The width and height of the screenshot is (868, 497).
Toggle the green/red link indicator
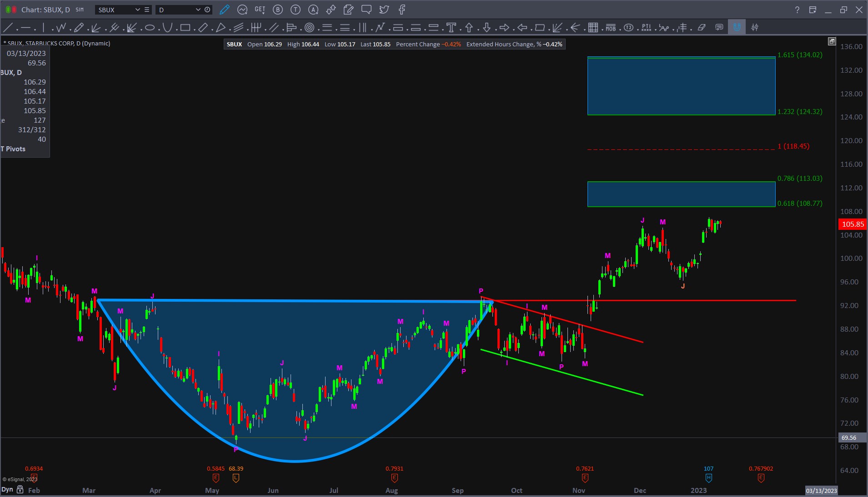point(11,10)
